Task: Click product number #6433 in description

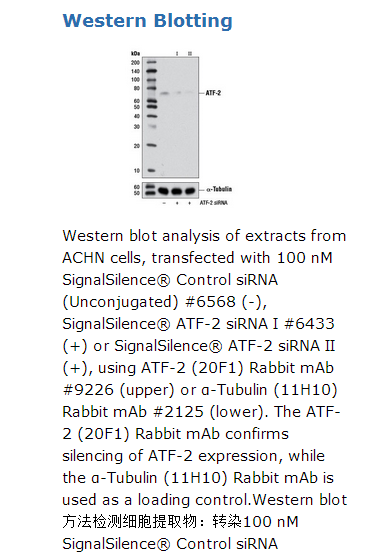Action: (309, 324)
